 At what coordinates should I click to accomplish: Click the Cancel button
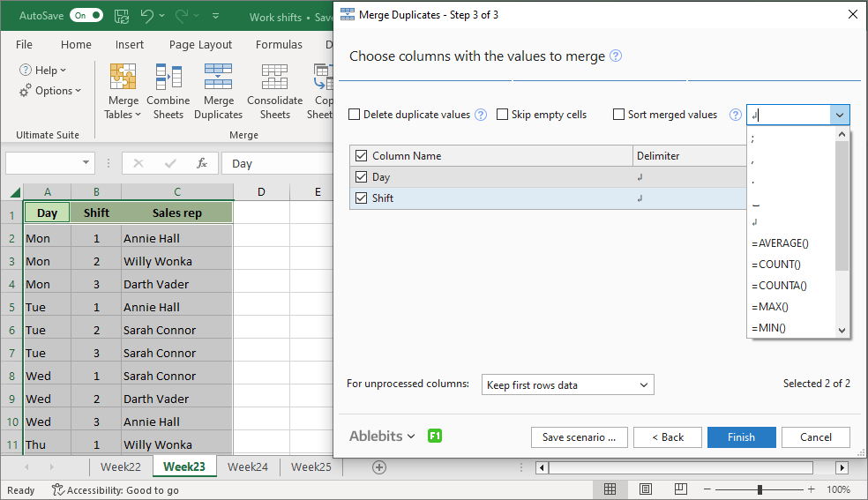(815, 437)
